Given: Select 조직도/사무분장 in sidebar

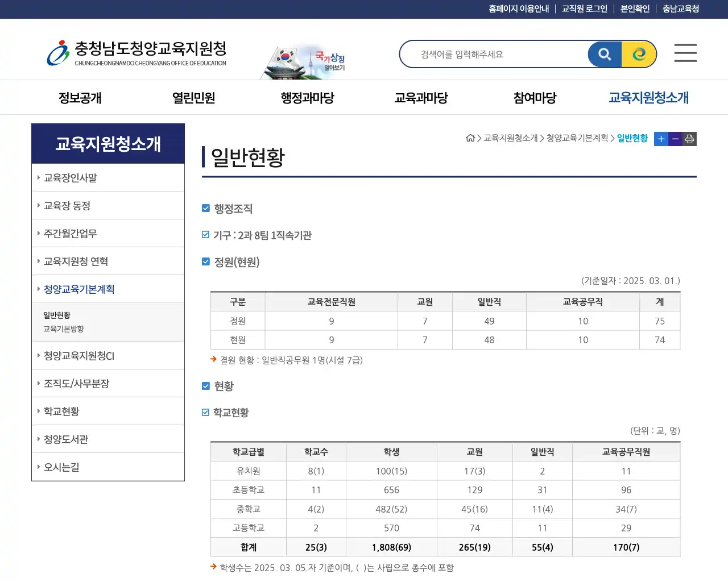Looking at the screenshot, I should click(x=108, y=384).
